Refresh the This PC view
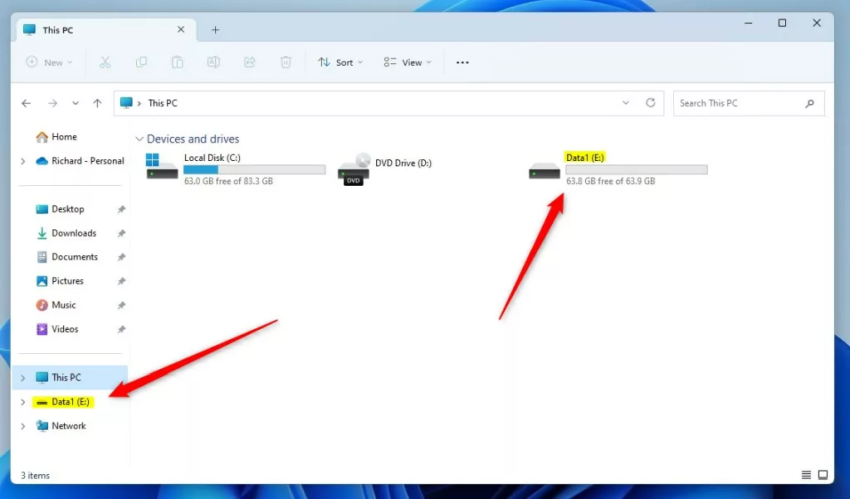This screenshot has width=850, height=499. point(651,102)
